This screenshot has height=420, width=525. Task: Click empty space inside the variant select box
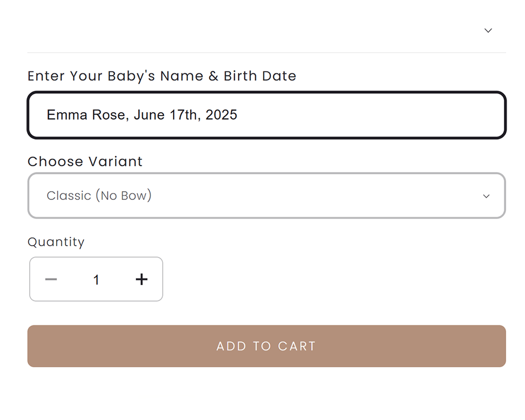308,195
